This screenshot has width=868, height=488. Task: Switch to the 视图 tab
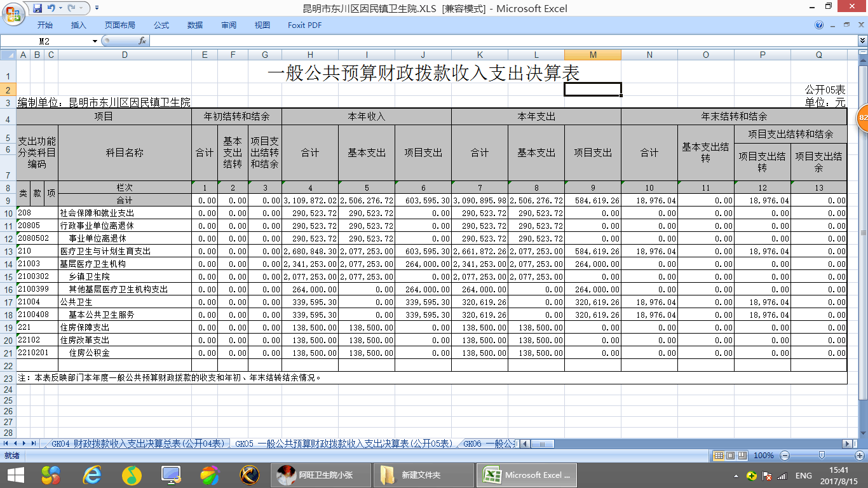coord(262,25)
